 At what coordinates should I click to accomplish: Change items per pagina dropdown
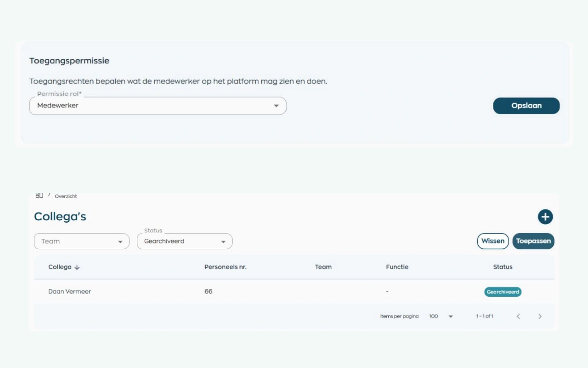(441, 316)
